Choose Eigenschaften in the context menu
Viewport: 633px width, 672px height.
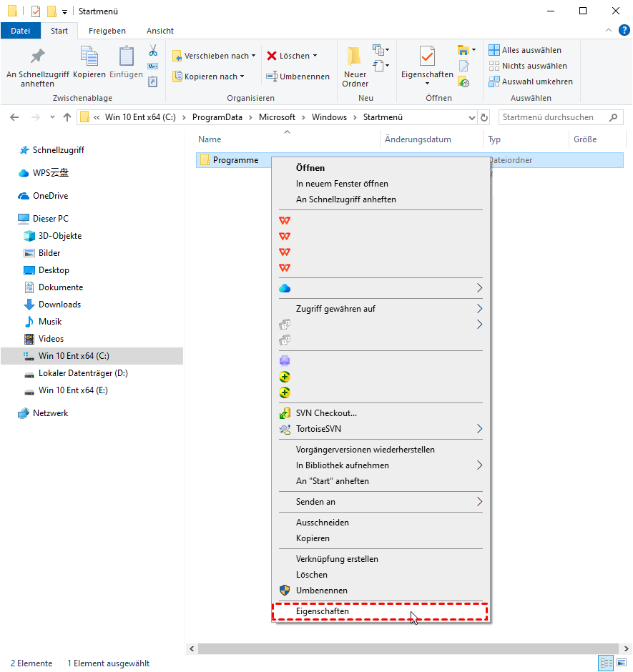(381, 611)
